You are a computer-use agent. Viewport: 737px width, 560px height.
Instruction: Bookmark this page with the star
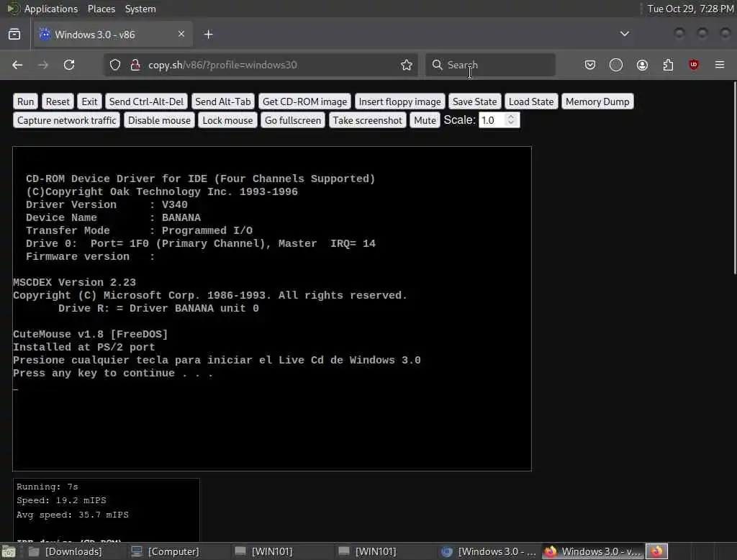click(x=407, y=65)
